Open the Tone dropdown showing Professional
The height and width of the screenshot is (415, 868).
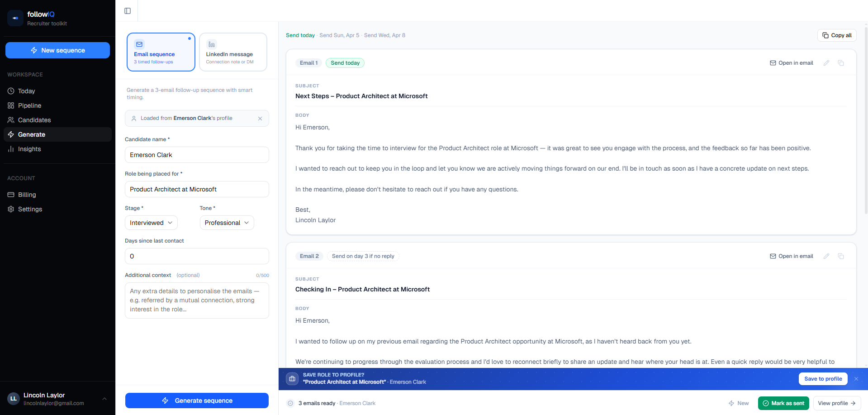click(x=227, y=223)
